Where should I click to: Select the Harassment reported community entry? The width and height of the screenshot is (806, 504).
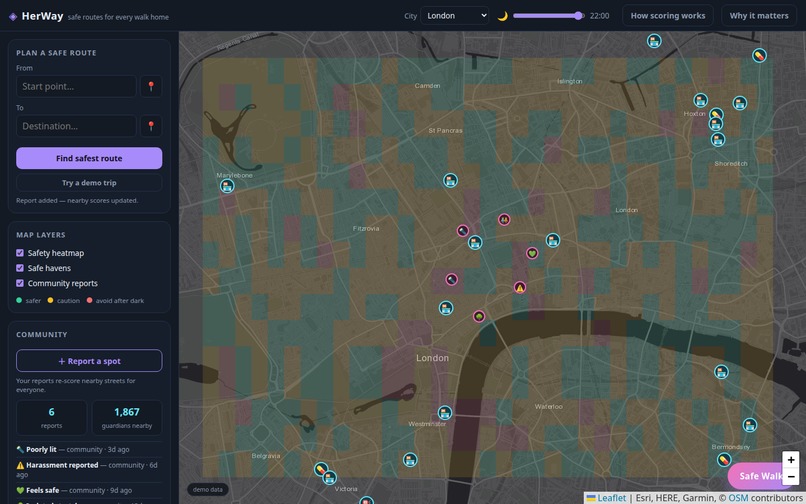point(89,470)
